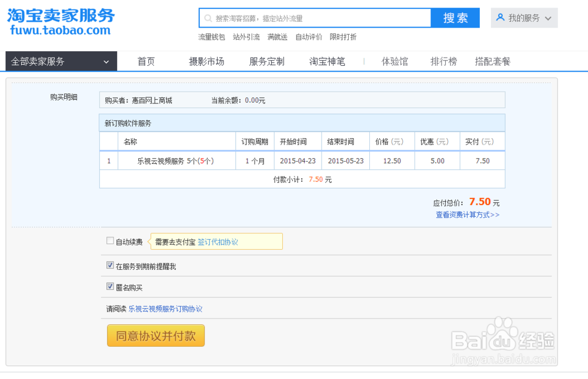Uncheck 在服务到期前提醒我 checkbox
Image resolution: width=588 pixels, height=379 pixels.
[x=110, y=266]
